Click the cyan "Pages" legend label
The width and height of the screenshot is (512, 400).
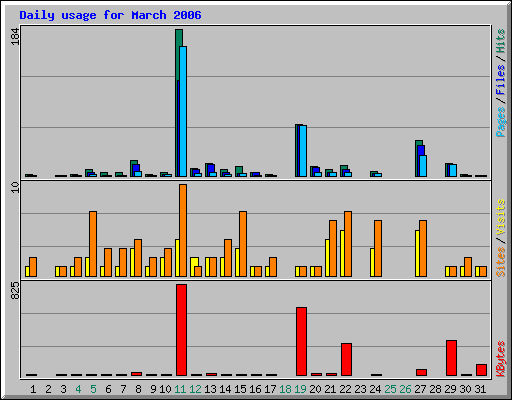(x=500, y=122)
